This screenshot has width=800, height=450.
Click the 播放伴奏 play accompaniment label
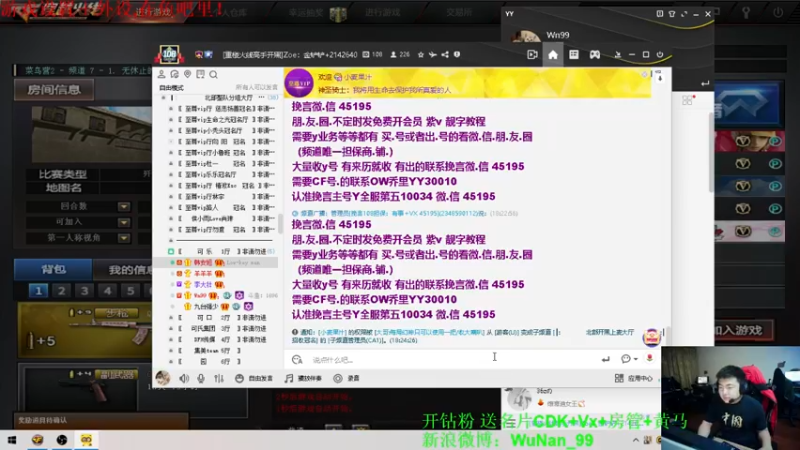click(x=310, y=378)
